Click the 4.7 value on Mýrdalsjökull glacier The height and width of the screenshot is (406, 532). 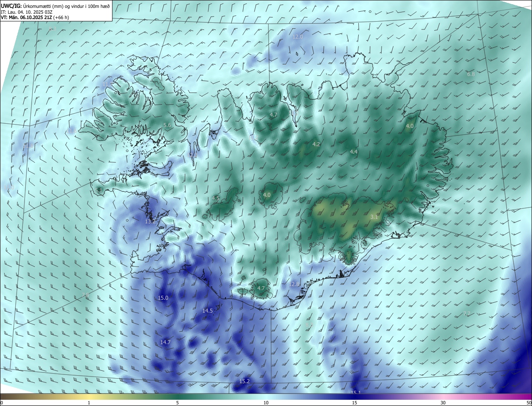coord(261,288)
